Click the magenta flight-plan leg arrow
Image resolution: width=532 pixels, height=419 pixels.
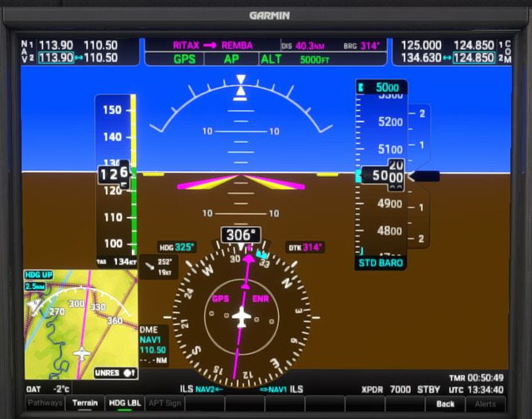point(210,45)
